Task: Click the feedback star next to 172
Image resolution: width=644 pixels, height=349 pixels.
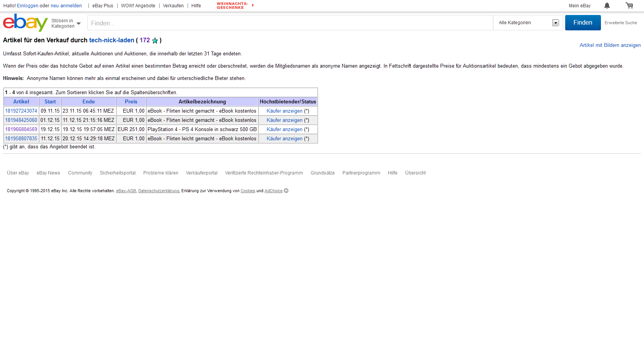Action: click(x=155, y=41)
